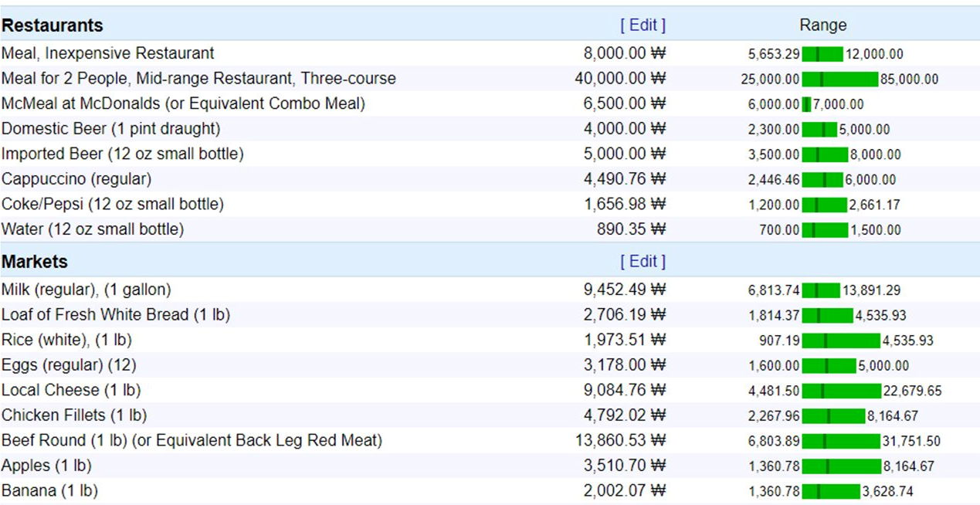Select the Banana (1 lb) row label

(x=49, y=491)
